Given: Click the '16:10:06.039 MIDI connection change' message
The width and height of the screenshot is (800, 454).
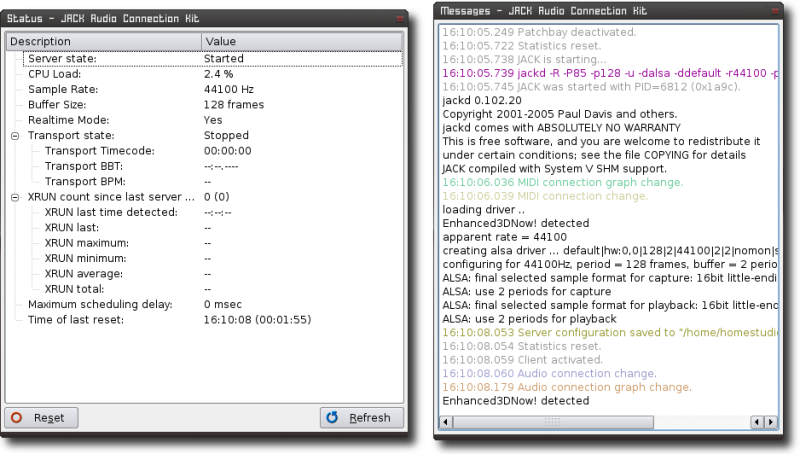Looking at the screenshot, I should pos(545,196).
